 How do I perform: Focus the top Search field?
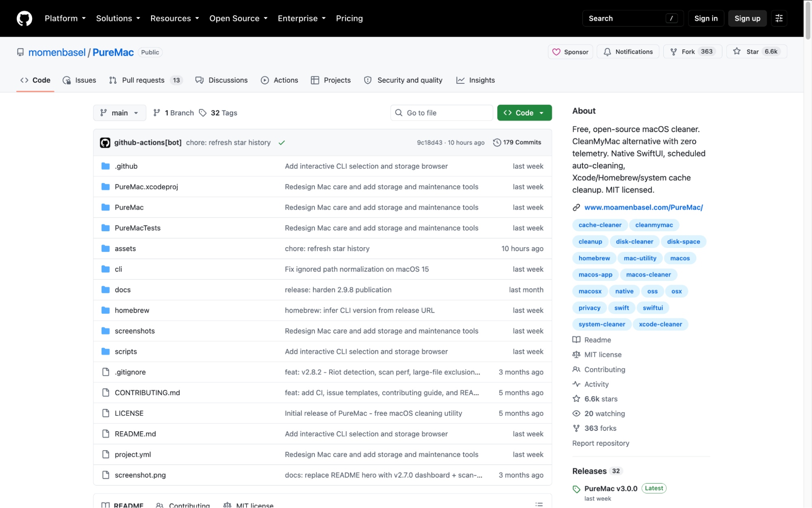pos(632,18)
